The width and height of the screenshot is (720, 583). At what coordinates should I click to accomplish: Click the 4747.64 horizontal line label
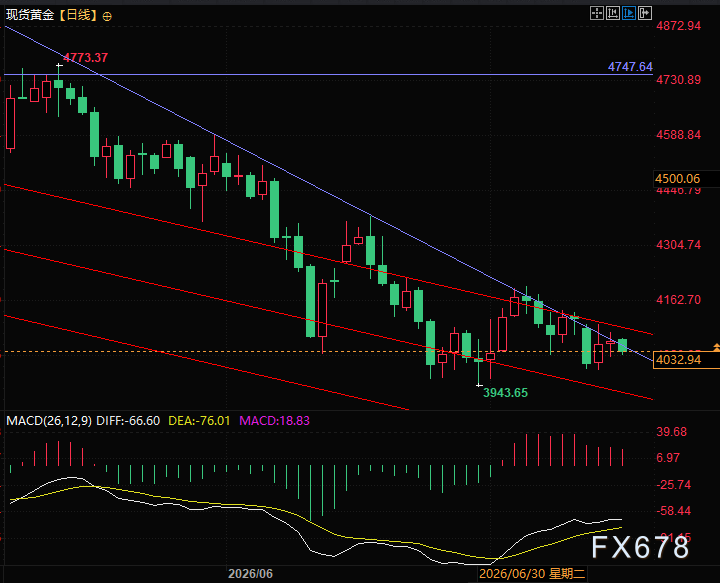[x=630, y=67]
